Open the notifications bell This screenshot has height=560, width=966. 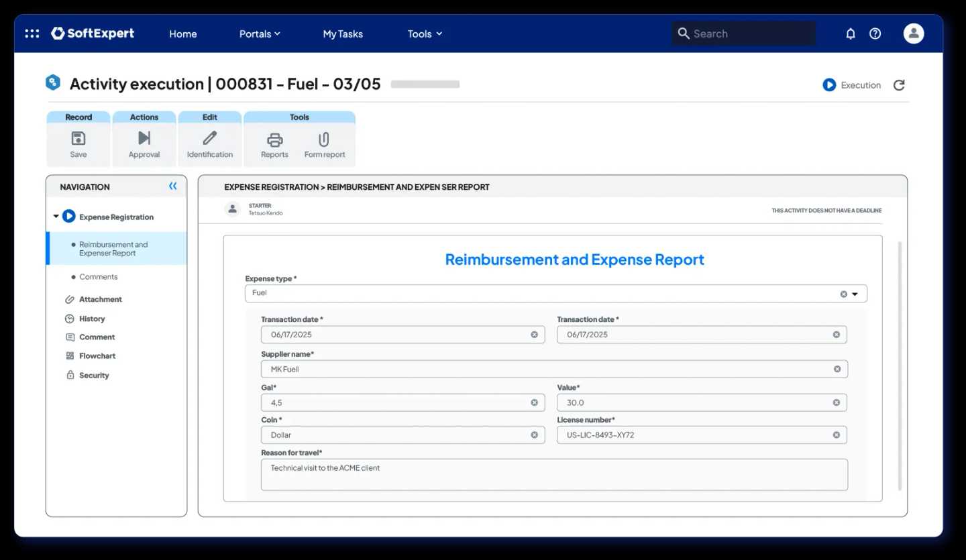(851, 34)
